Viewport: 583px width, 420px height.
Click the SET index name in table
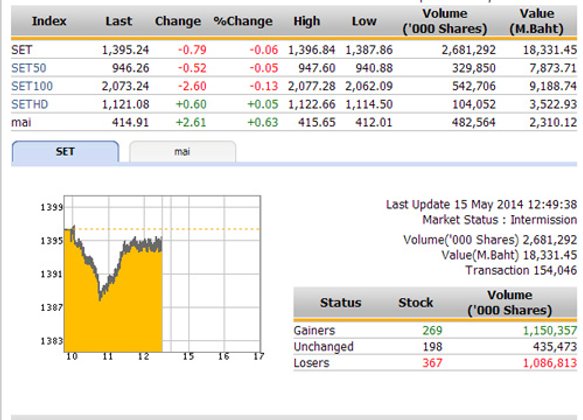tap(22, 50)
